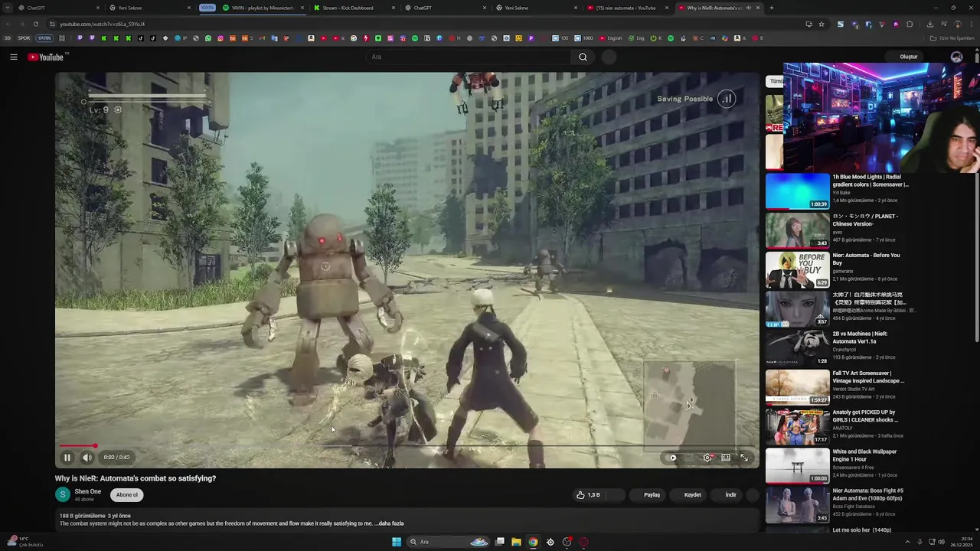
Task: Mute the video using the speaker icon
Action: tap(87, 458)
